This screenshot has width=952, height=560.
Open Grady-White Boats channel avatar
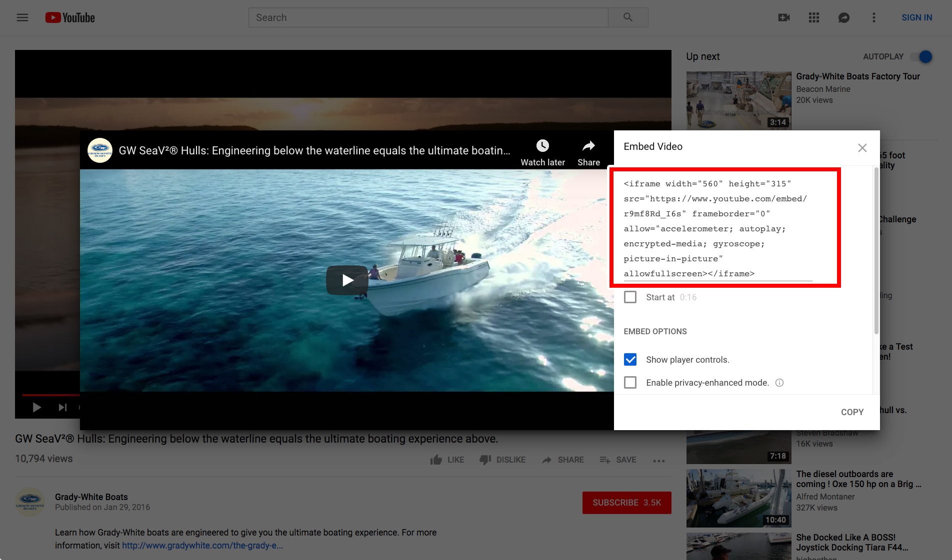point(30,502)
